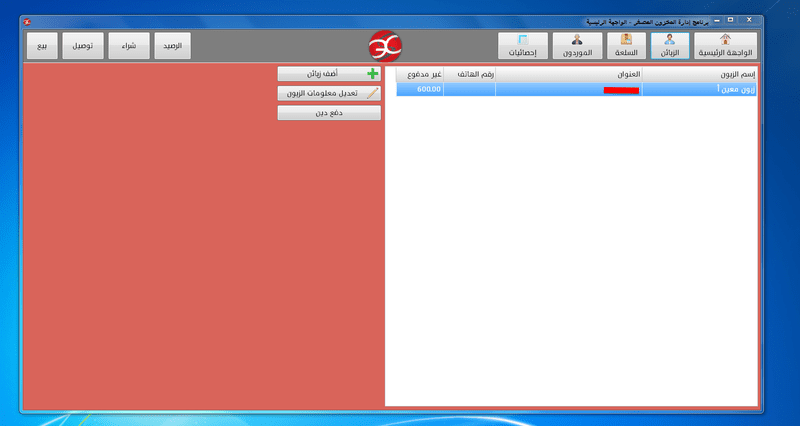The image size is (800, 426).
Task: Click the chart icon on إحصائيات tab
Action: pyautogui.click(x=523, y=40)
